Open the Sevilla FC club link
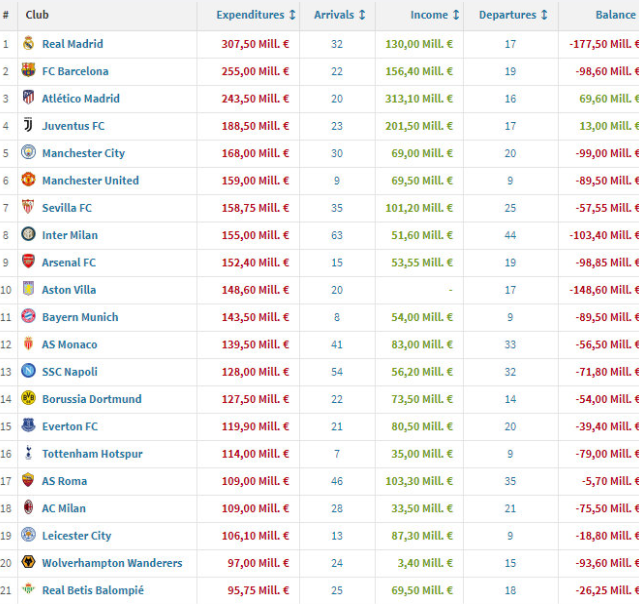The width and height of the screenshot is (639, 604). coord(67,207)
